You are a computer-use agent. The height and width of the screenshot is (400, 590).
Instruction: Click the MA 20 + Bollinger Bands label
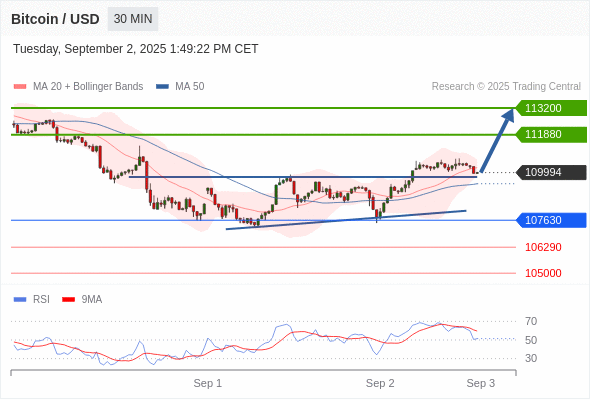coord(88,87)
